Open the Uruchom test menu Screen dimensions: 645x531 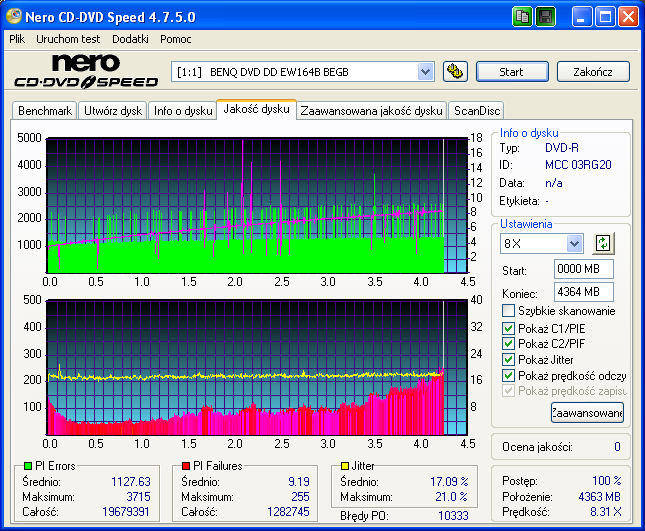click(x=68, y=39)
